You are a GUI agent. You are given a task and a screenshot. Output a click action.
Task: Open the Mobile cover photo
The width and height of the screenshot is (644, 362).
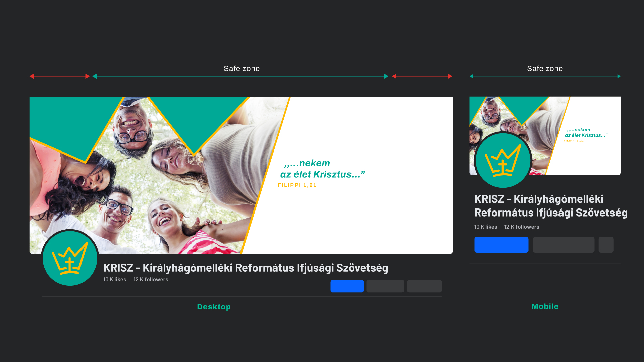point(545,136)
